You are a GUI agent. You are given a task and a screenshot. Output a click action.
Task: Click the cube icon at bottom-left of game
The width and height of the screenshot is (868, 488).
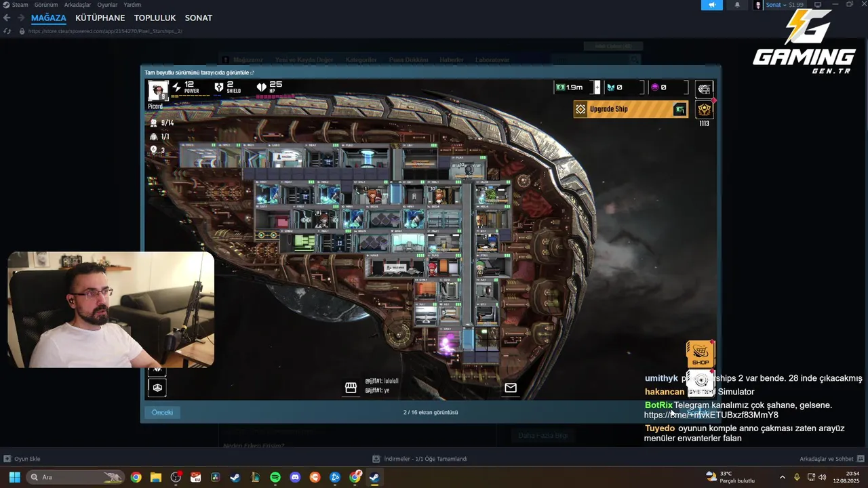[157, 388]
